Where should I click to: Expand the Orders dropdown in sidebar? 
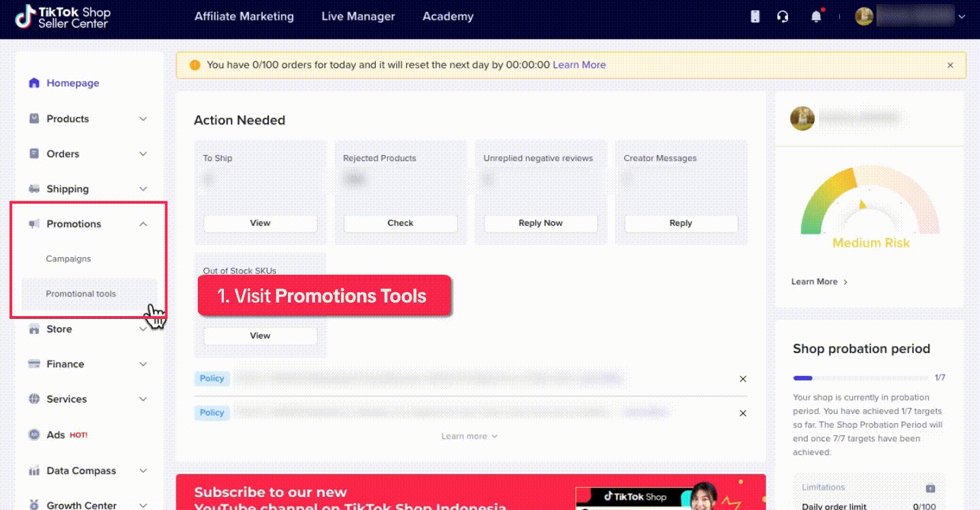143,154
